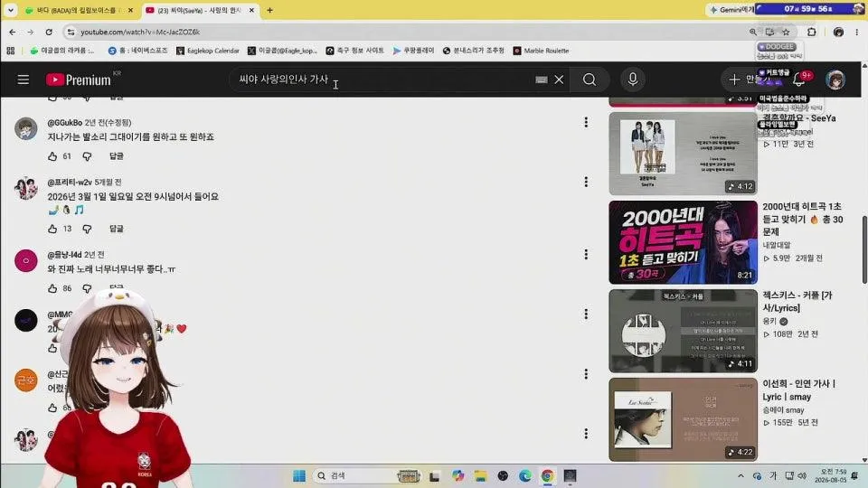Viewport: 868px width, 488px height.
Task: Open the Windows Start button
Action: tap(299, 476)
